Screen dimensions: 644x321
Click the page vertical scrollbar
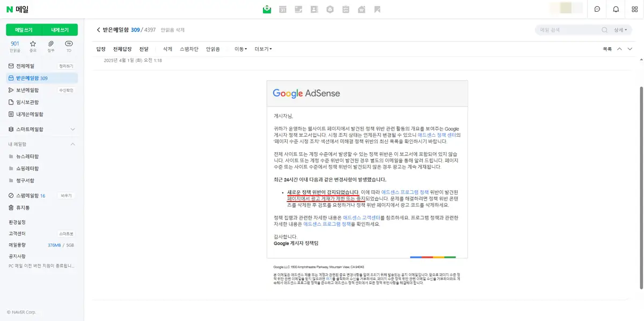click(641, 186)
